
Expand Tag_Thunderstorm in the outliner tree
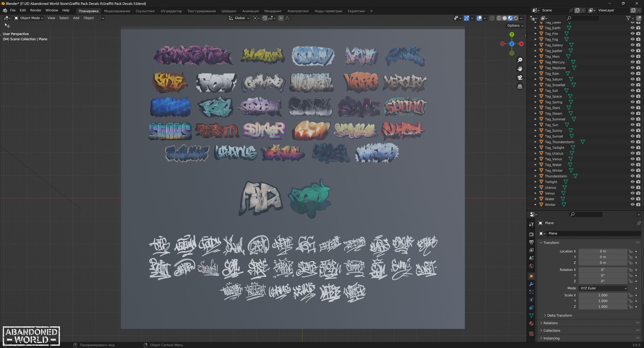click(535, 142)
